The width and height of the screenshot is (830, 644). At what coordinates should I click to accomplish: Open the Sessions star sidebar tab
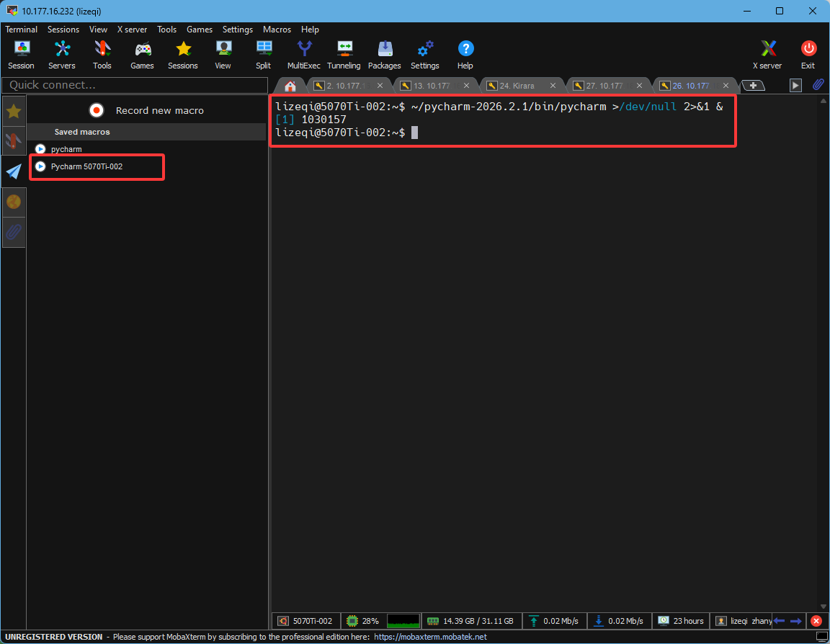14,111
